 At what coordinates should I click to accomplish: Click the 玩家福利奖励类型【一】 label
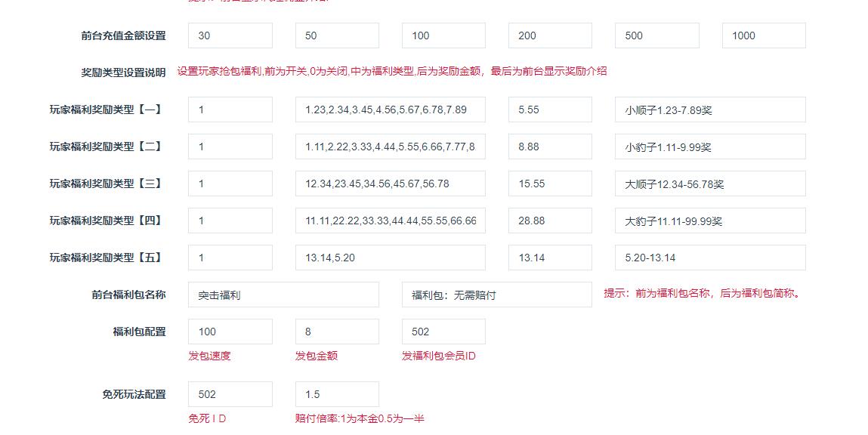coord(107,110)
